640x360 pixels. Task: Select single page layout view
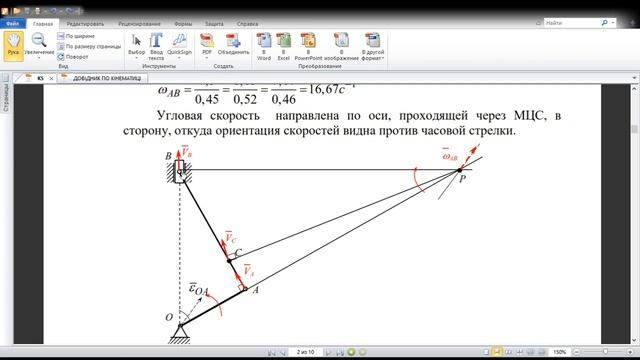pyautogui.click(x=486, y=352)
